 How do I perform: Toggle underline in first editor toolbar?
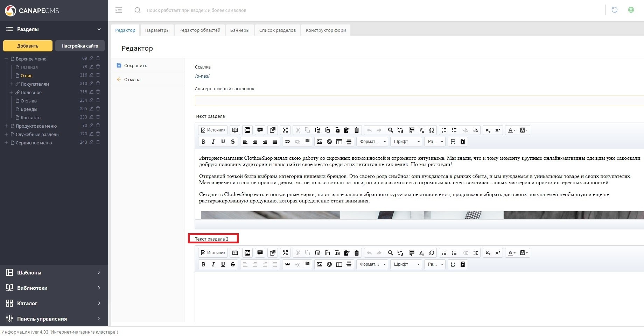[223, 142]
